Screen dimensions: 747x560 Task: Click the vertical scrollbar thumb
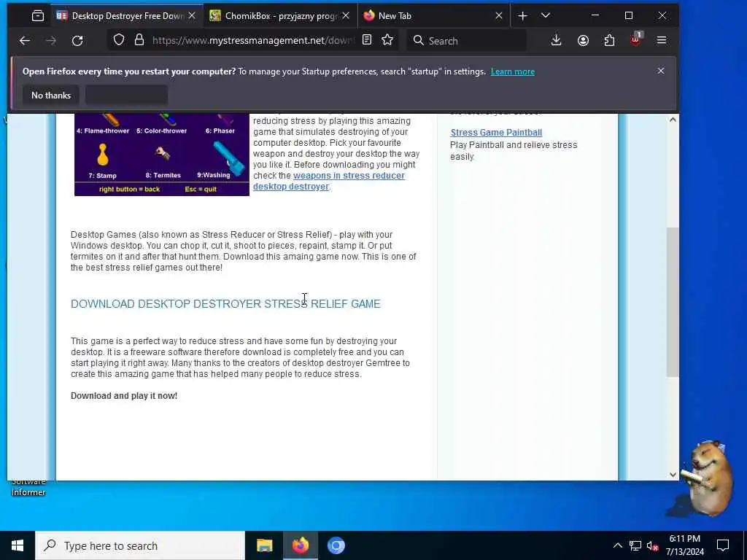point(672,303)
